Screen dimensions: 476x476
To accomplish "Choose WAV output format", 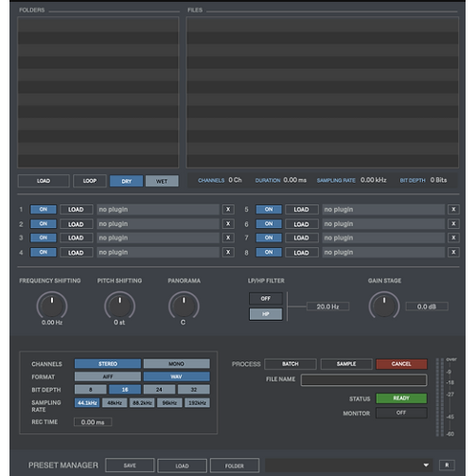I will (176, 377).
